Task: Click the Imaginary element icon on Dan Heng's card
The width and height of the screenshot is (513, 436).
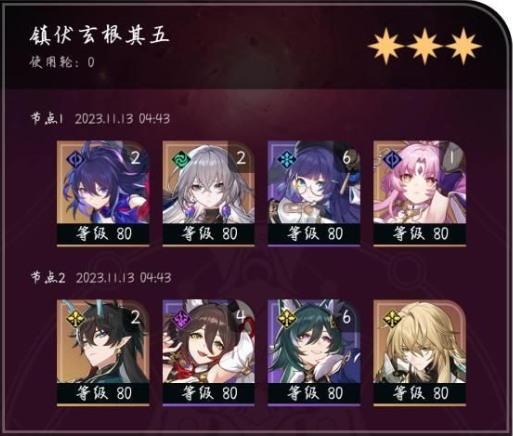Action: pyautogui.click(x=75, y=319)
